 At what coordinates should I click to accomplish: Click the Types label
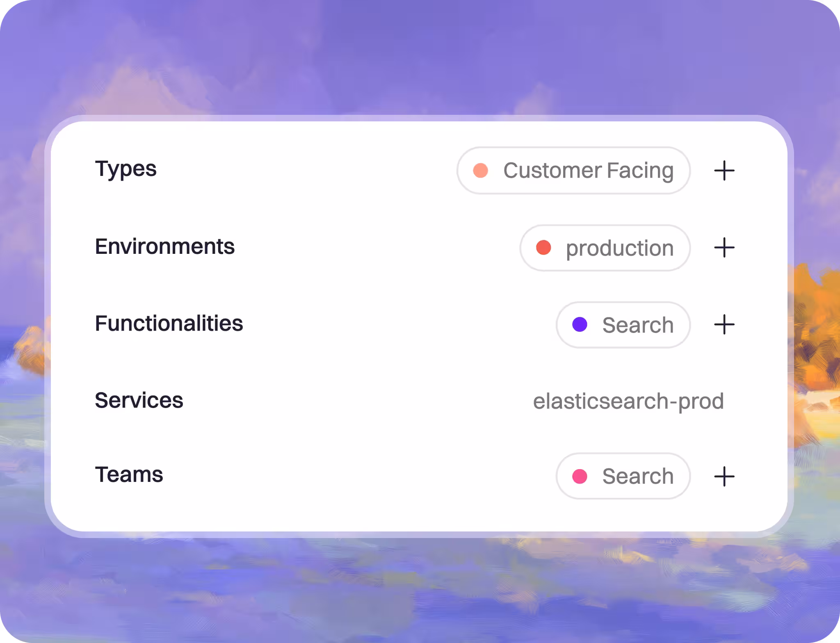coord(126,169)
